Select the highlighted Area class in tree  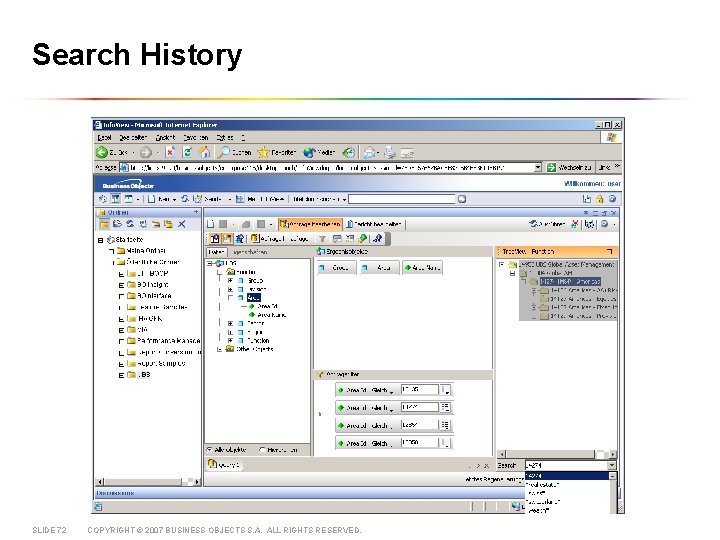point(253,298)
